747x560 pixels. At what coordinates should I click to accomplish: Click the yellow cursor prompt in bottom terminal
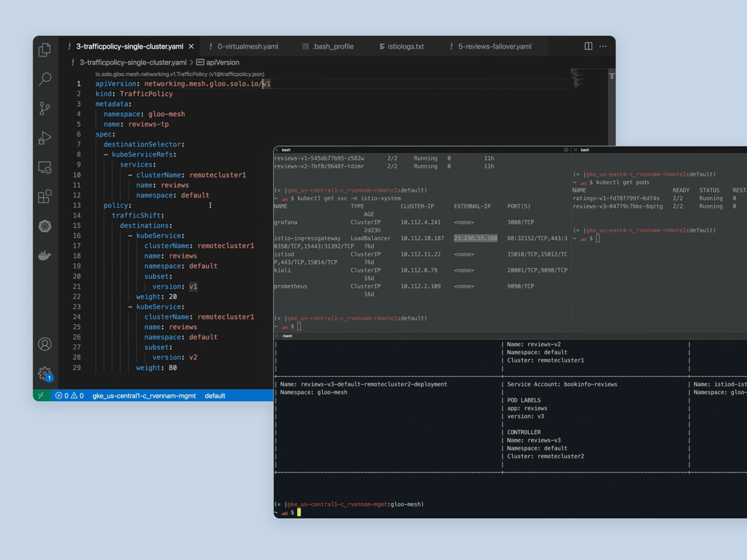coord(299,512)
